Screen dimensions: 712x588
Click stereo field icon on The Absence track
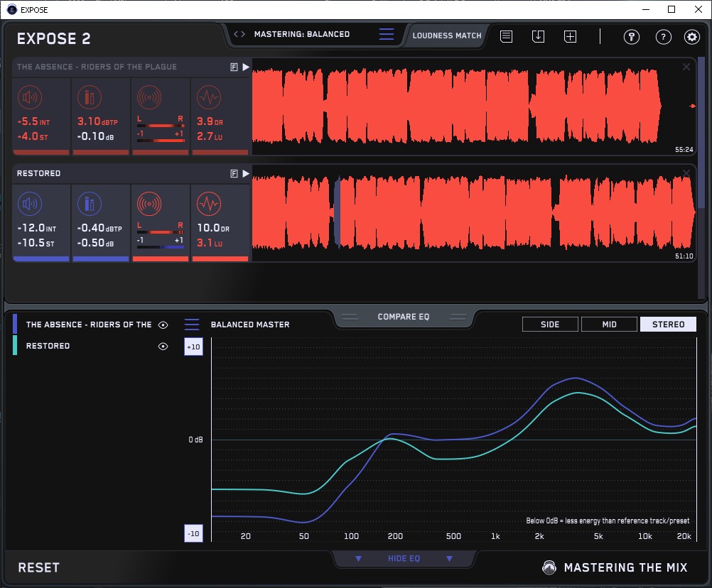pos(149,97)
